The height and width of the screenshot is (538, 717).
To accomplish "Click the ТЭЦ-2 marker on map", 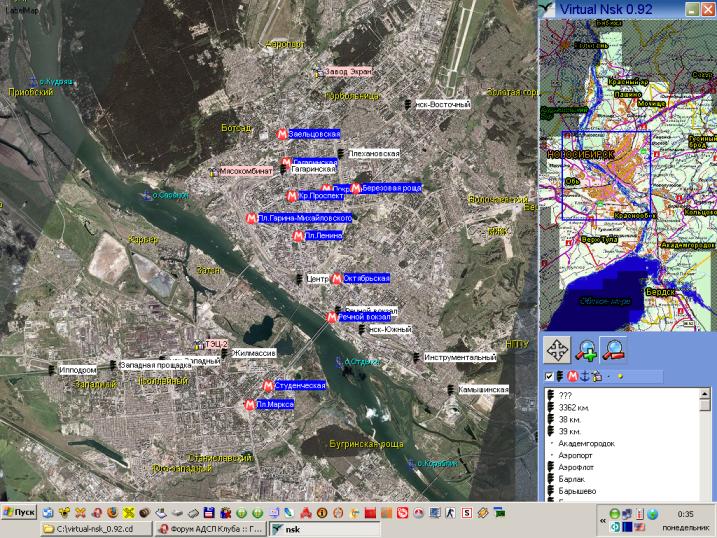I will [x=198, y=344].
